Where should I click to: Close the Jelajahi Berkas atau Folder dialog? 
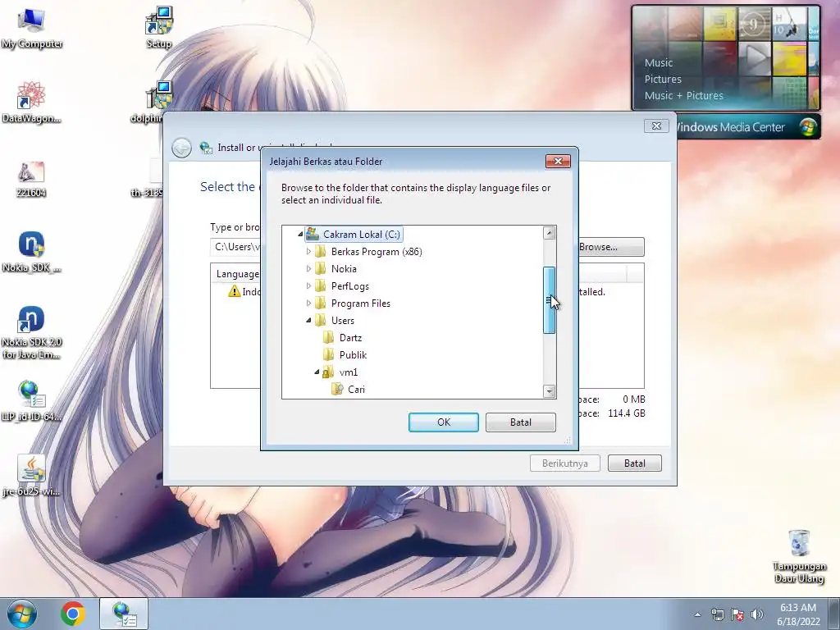(558, 162)
